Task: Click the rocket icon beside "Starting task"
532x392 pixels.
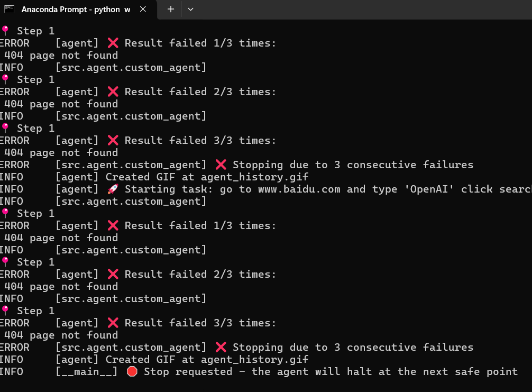Action: (x=112, y=189)
